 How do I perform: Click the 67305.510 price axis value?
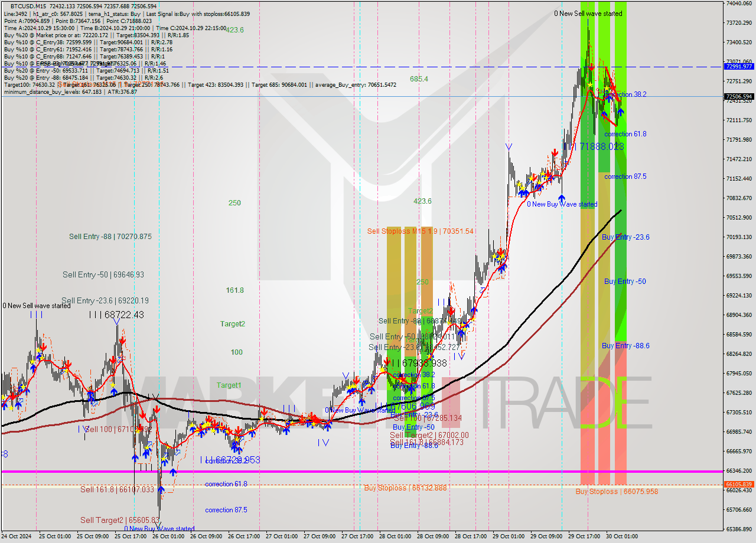(738, 413)
